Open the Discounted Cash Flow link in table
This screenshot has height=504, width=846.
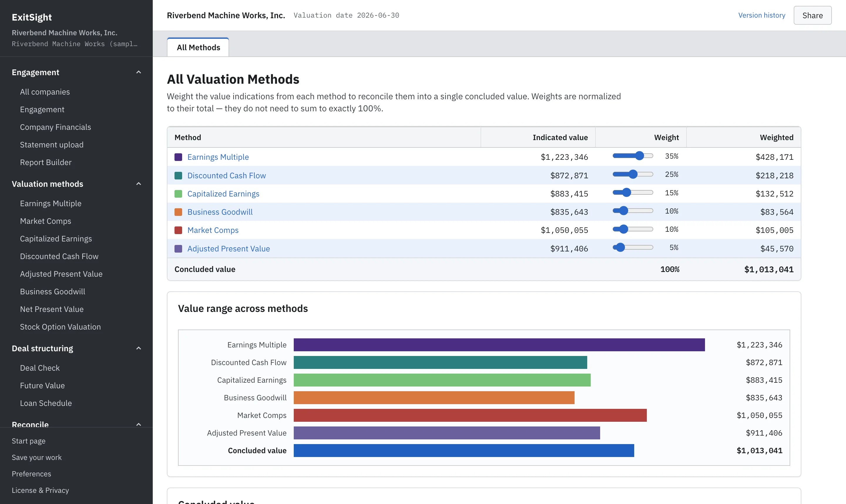pyautogui.click(x=226, y=175)
